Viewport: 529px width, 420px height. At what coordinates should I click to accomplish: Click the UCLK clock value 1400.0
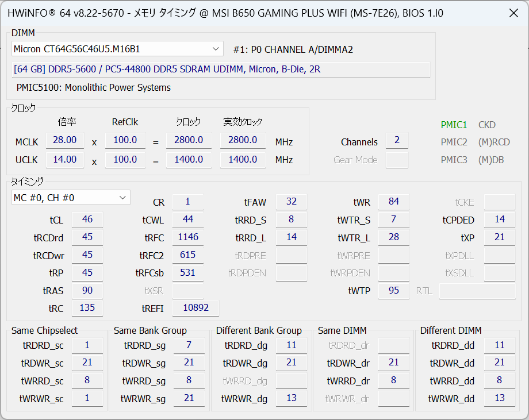pos(189,160)
